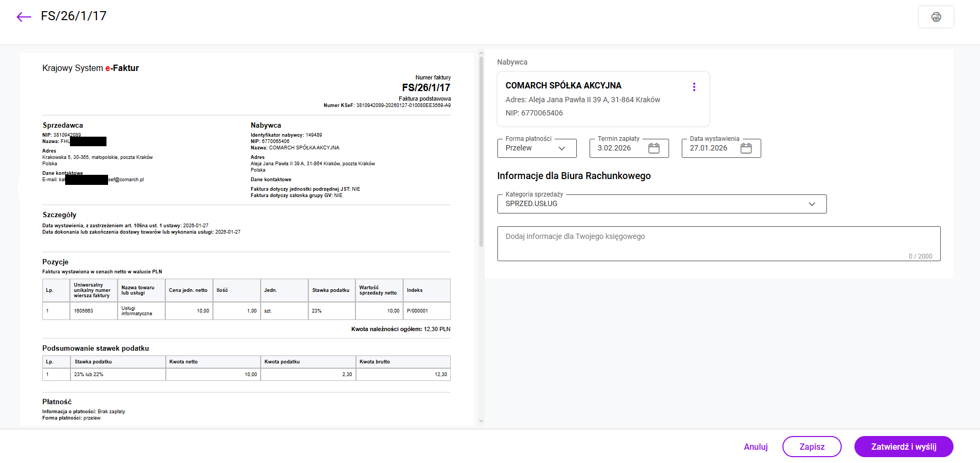Open calendar icon for Termin zapłaty

click(x=654, y=148)
